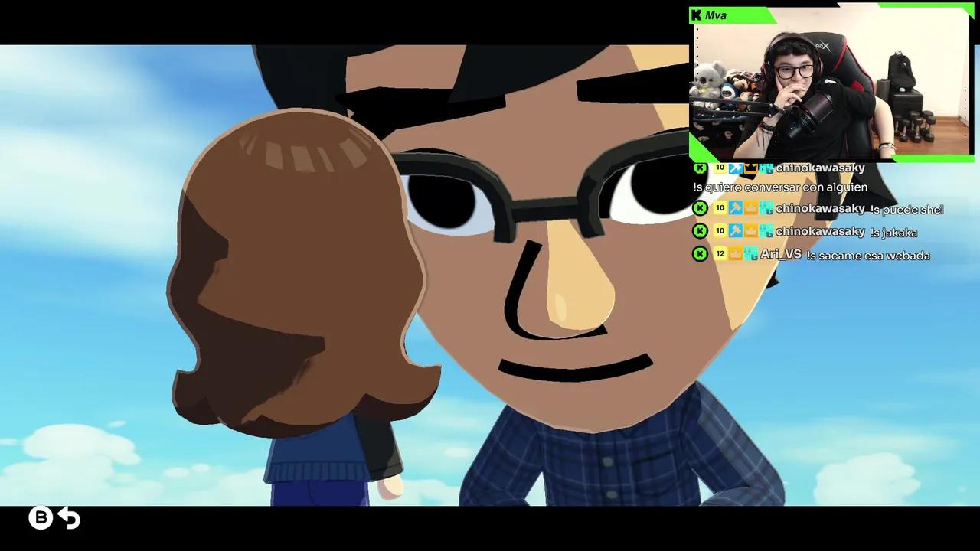This screenshot has height=551, width=980.
Task: Click level 12 badge next to Ari_VS
Action: tap(720, 253)
